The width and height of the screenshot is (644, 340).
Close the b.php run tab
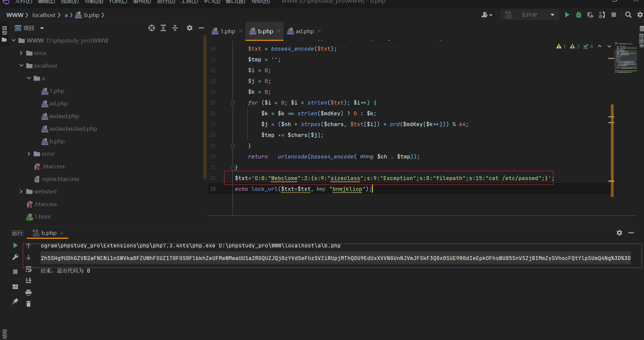tap(62, 233)
